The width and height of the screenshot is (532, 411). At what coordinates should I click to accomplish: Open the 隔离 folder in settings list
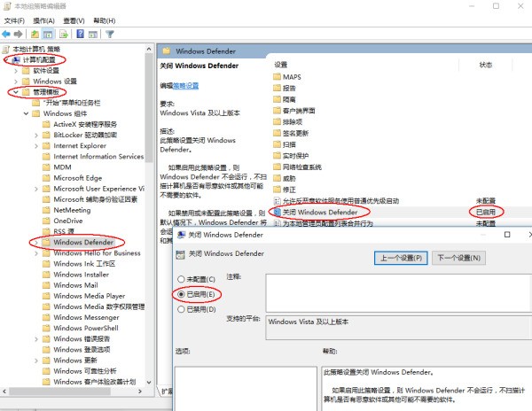[x=285, y=99]
